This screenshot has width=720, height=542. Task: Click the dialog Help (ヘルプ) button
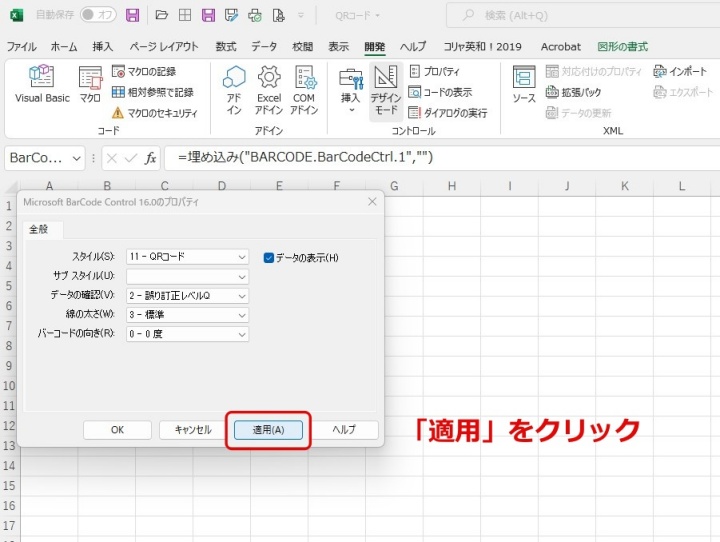coord(344,430)
